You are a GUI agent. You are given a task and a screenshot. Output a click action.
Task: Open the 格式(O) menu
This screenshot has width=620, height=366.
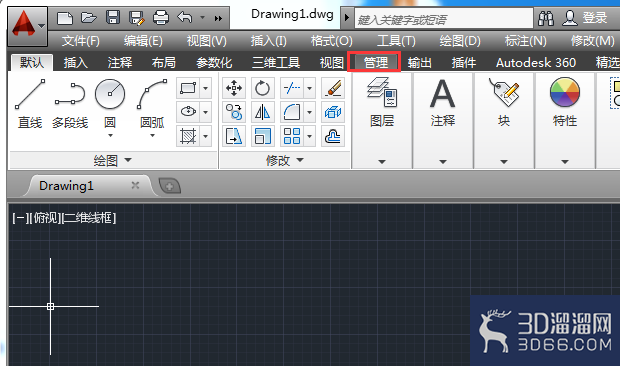[x=331, y=41]
